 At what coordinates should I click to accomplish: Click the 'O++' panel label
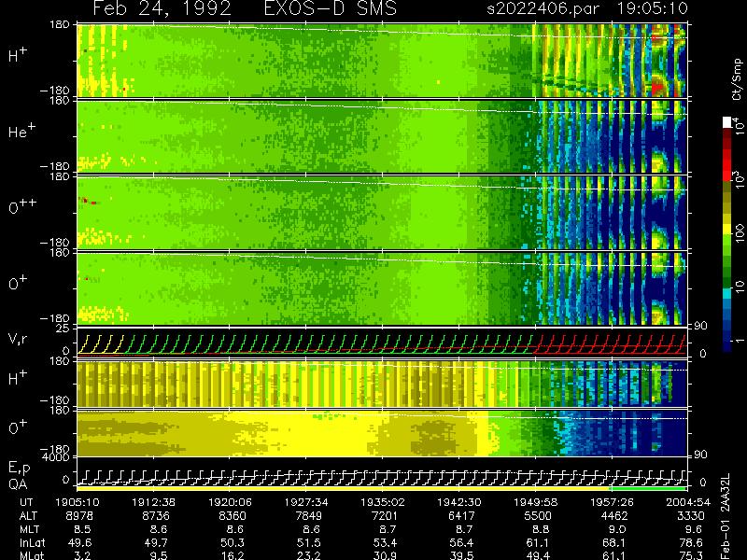click(22, 206)
